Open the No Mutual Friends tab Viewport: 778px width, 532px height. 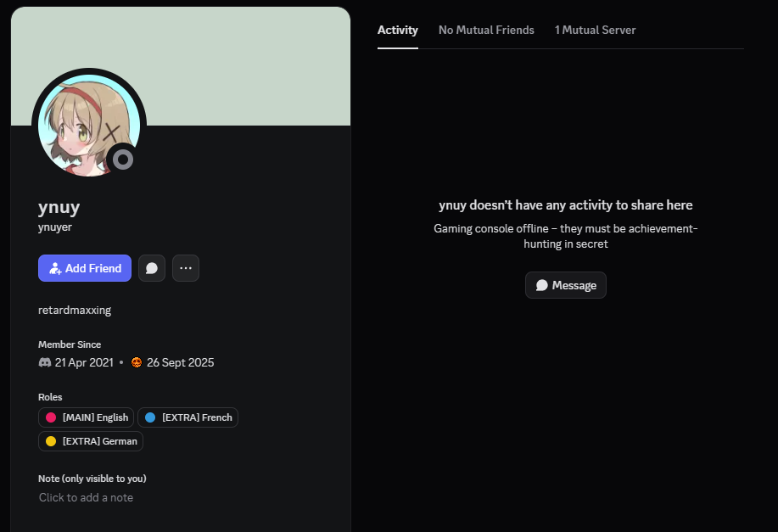click(486, 31)
